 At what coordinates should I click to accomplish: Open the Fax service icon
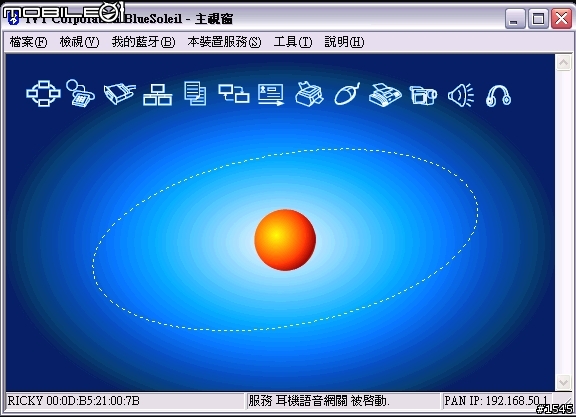(385, 95)
